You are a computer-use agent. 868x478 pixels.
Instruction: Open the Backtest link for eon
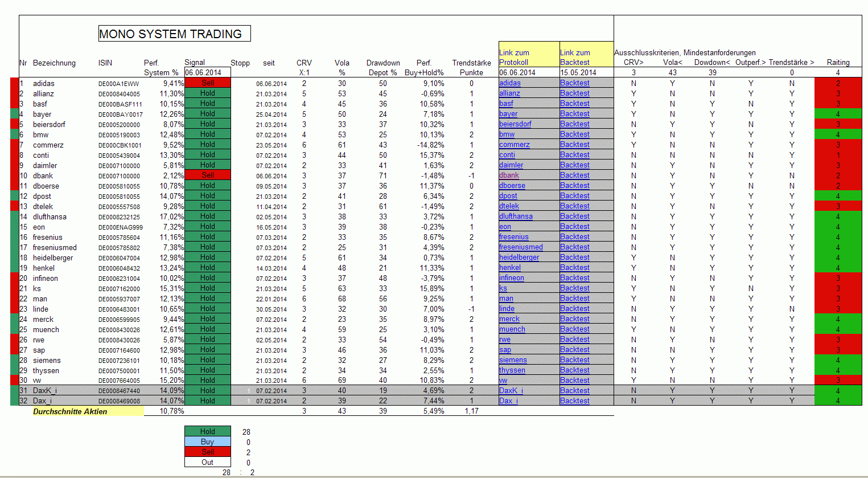(575, 227)
